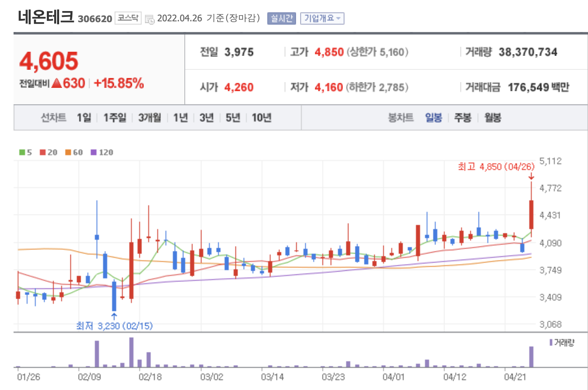Click the red up-triangle change icon

[x=57, y=83]
